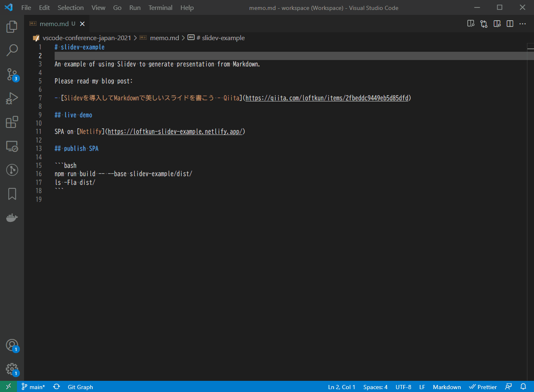Click Ln 2, Col 1 to go to line
This screenshot has width=534, height=392.
[x=342, y=387]
